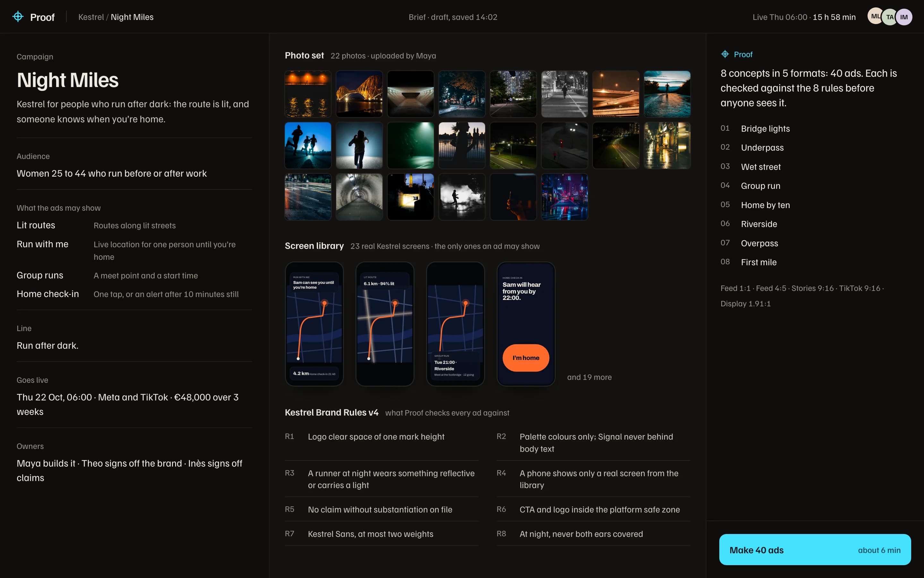This screenshot has height=578, width=924.
Task: Open the three runners silhouette photo
Action: point(308,145)
